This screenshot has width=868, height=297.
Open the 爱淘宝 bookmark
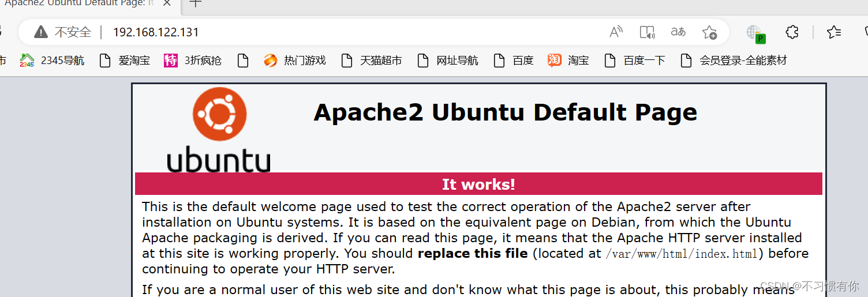point(125,61)
